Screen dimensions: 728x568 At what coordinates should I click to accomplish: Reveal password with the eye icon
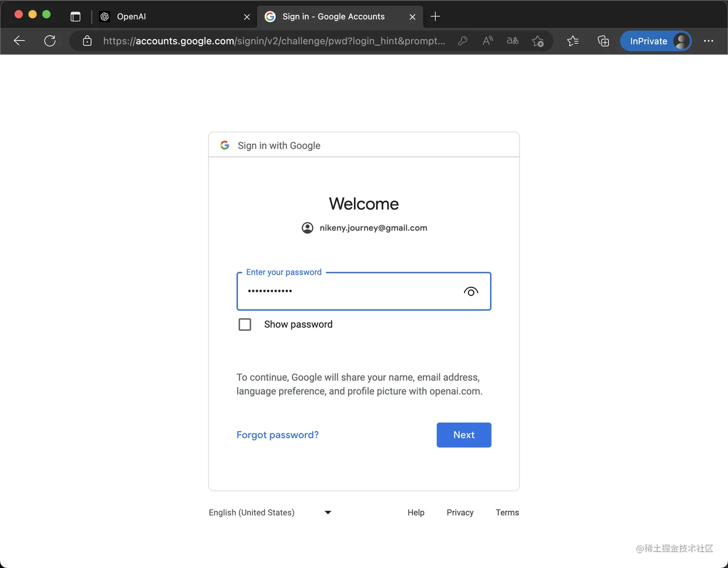[x=471, y=291]
